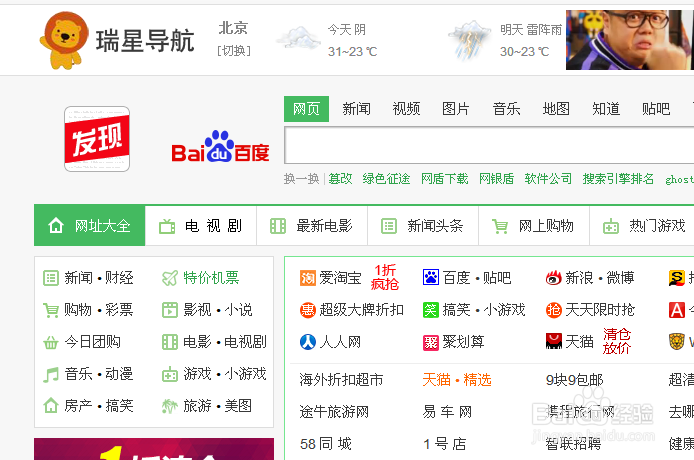The image size is (694, 460).
Task: Click the orange 抢 icon for 天天限时抢
Action: (x=554, y=310)
